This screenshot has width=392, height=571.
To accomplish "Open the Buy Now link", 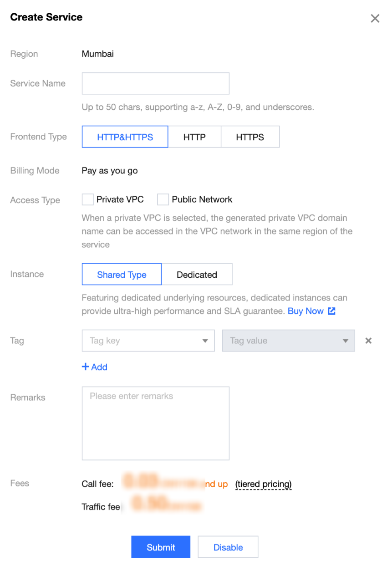I will pyautogui.click(x=305, y=311).
